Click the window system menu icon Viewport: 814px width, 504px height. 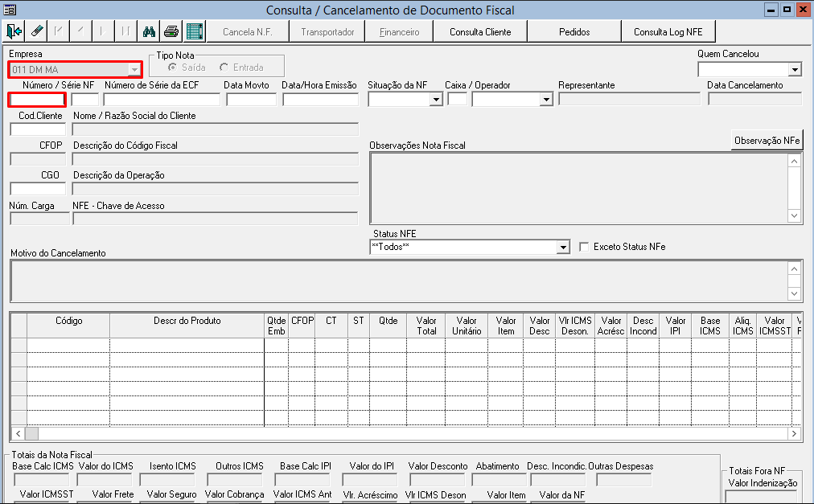(x=10, y=10)
